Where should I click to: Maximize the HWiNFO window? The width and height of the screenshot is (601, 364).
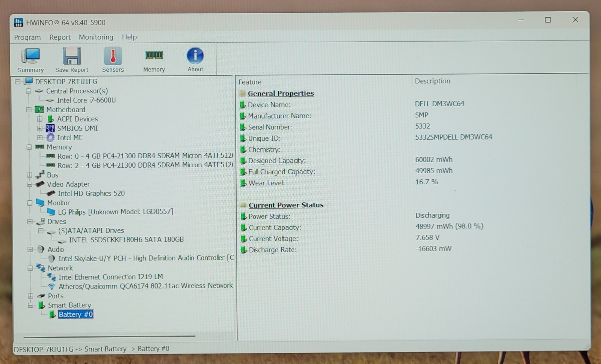(x=548, y=20)
